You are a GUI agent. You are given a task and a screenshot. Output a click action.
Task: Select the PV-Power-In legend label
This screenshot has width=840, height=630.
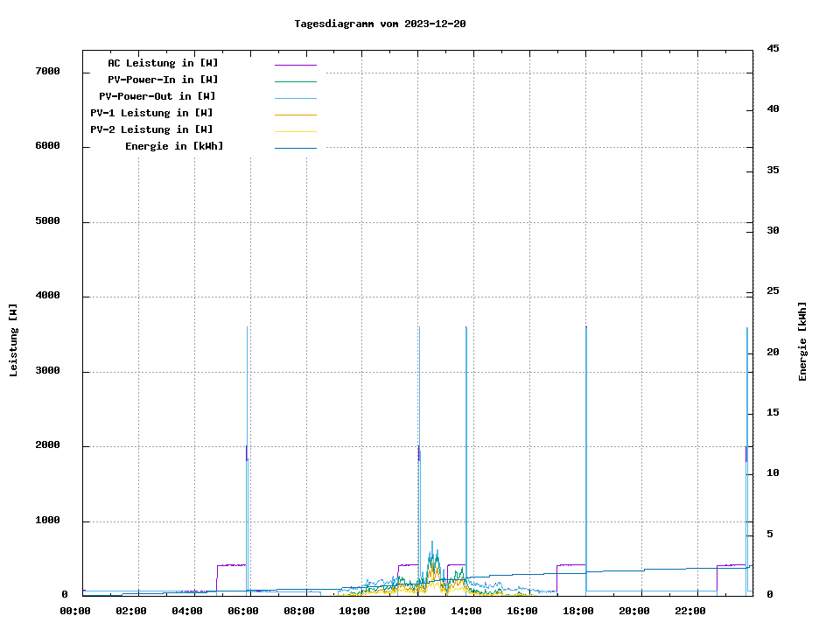[163, 80]
